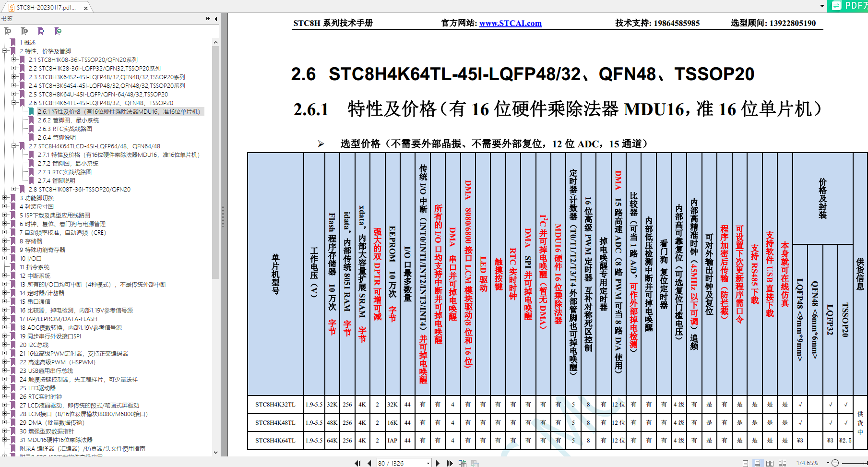
Task: Select bookmark '2.7.3 RTC实战线路图'
Action: coord(64,172)
